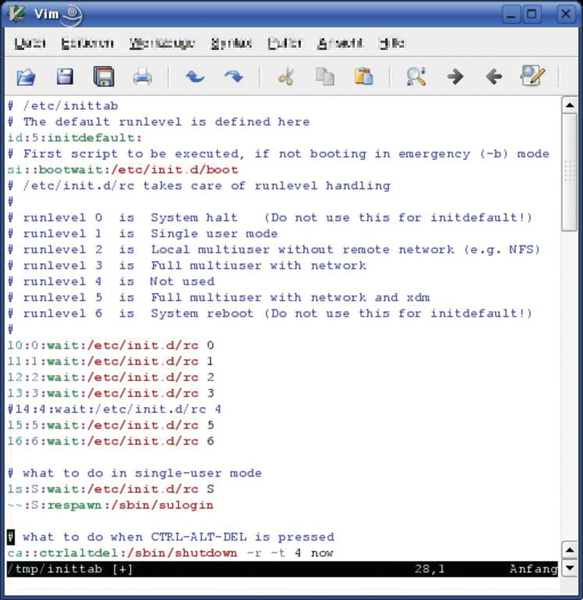The height and width of the screenshot is (600, 583).
Task: Paste clipboard contents with clipboard icon
Action: 363,76
